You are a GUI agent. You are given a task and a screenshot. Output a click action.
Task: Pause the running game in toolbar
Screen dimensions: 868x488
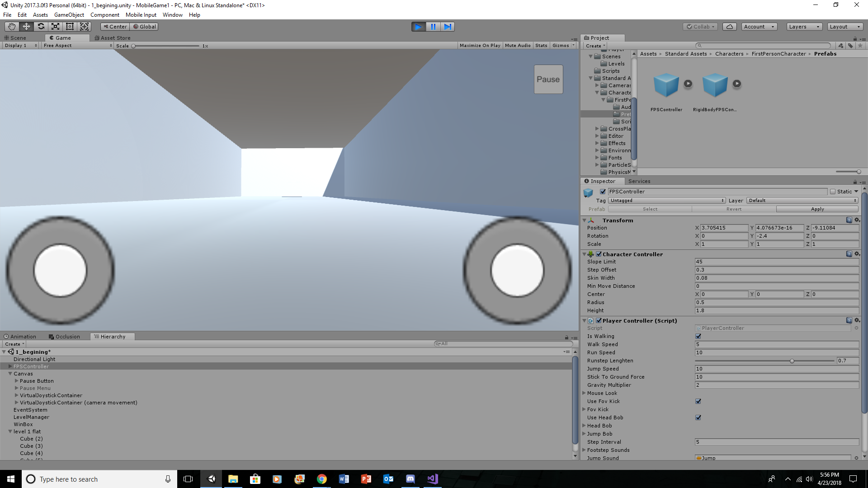[433, 27]
